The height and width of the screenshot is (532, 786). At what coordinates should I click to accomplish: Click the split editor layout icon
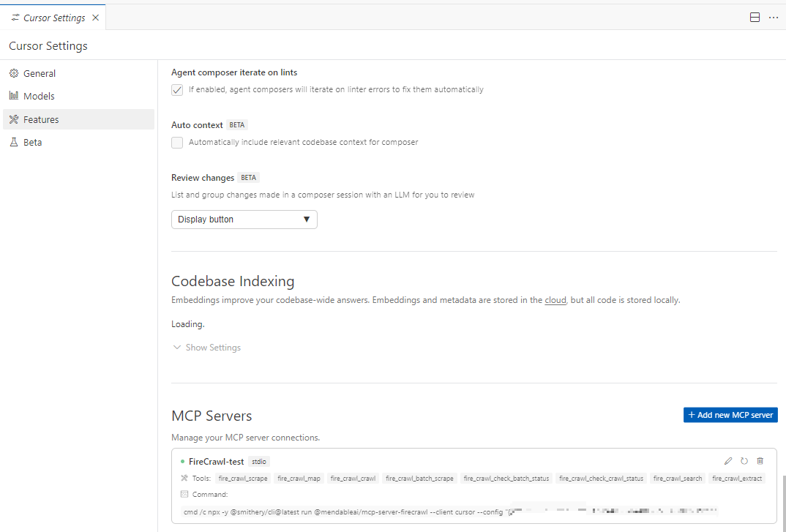coord(755,17)
